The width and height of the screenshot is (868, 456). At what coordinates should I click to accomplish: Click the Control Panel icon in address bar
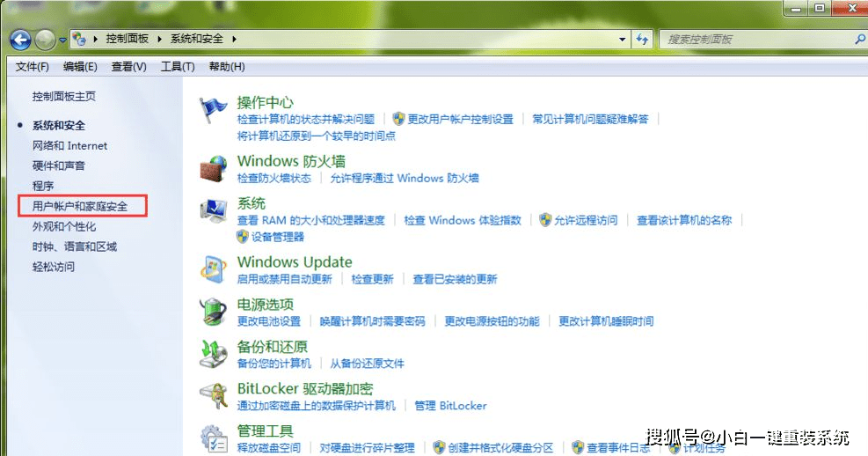79,39
